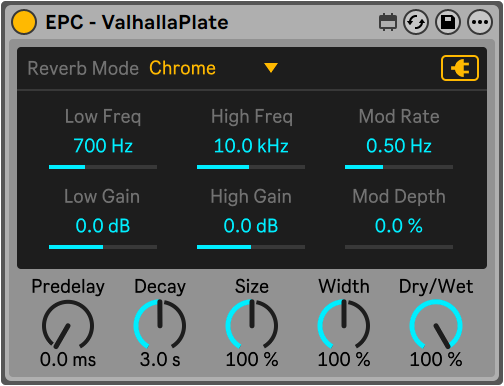The image size is (504, 386).
Task: Click the Reverb Mode label
Action: pyautogui.click(x=83, y=68)
